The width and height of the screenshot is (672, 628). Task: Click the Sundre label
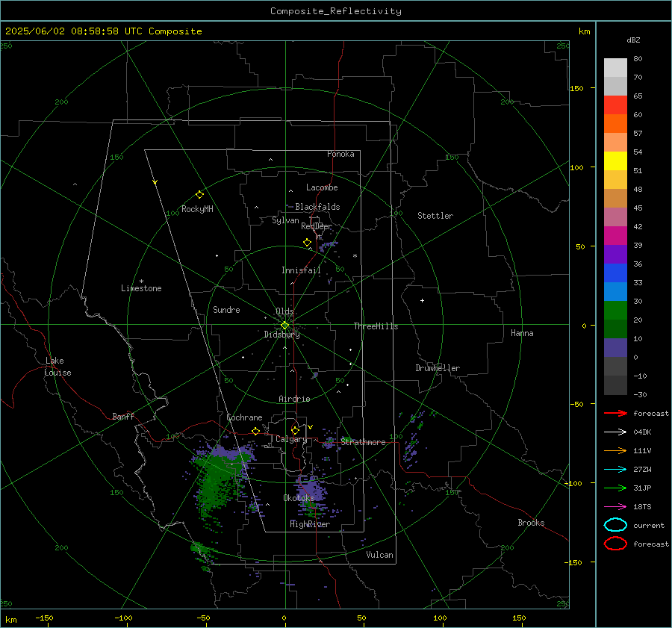point(226,310)
